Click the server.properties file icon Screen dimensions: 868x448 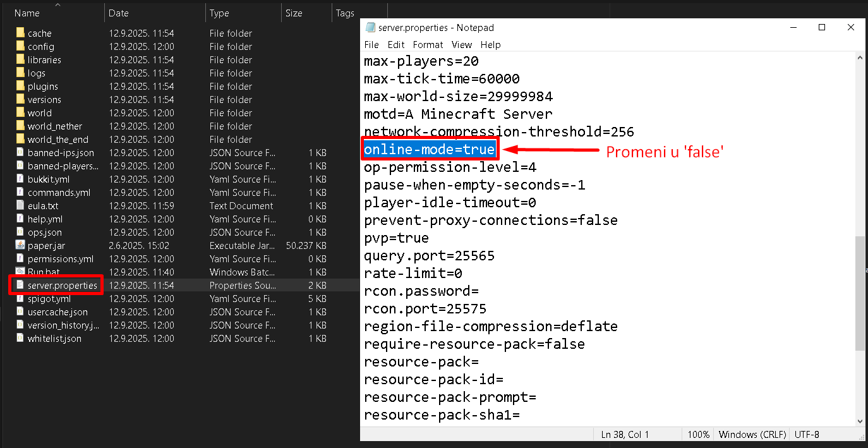pyautogui.click(x=20, y=285)
